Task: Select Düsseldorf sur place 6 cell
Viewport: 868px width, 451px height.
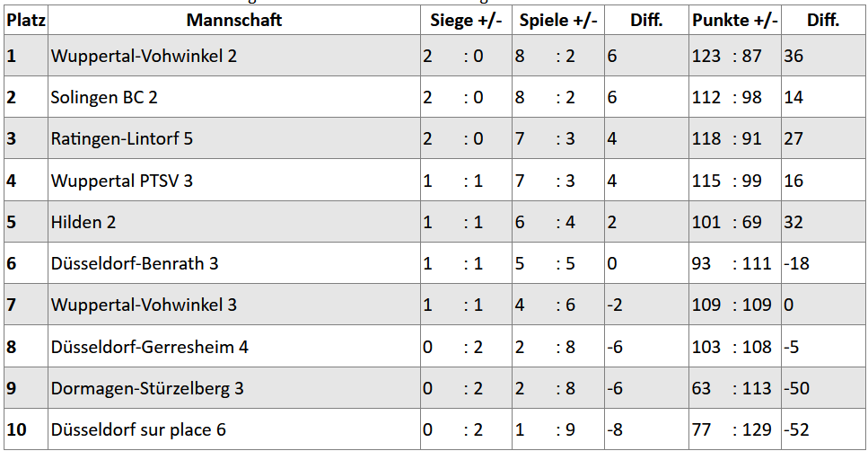Action: point(234,429)
